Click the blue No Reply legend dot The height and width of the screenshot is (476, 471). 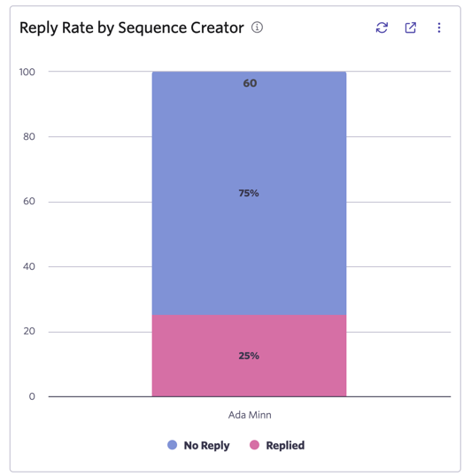[172, 445]
